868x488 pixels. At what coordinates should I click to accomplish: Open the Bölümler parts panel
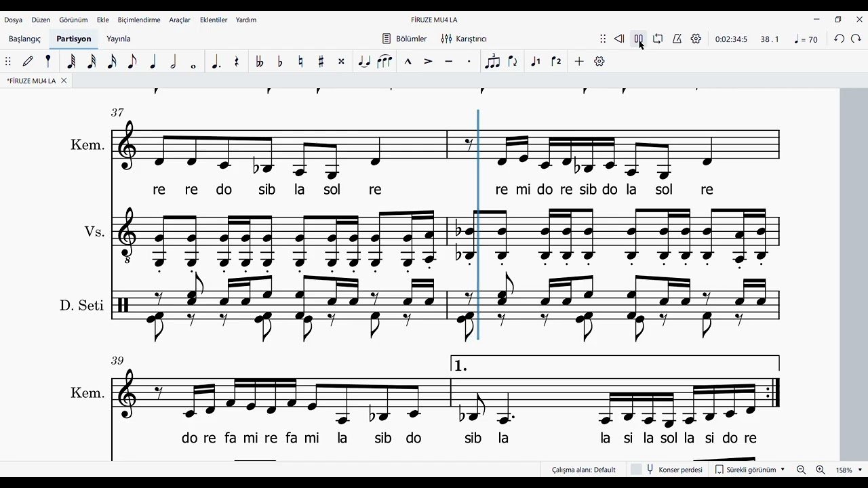pos(405,39)
